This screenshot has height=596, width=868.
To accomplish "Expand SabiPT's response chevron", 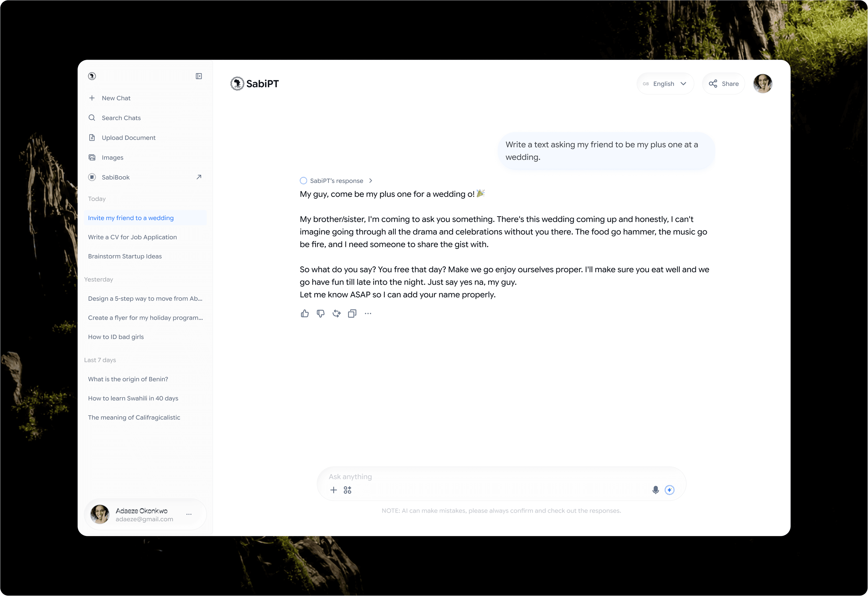I will (x=370, y=181).
